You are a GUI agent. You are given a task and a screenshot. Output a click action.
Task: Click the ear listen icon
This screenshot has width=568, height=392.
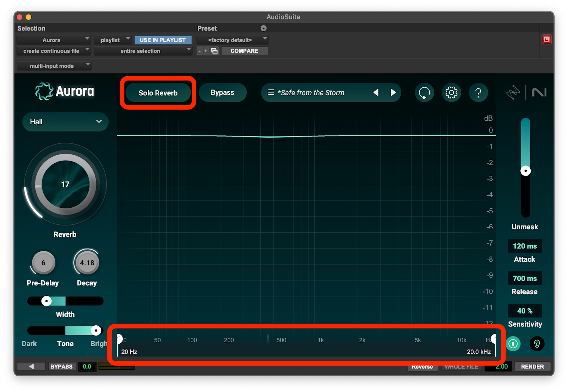pyautogui.click(x=537, y=343)
